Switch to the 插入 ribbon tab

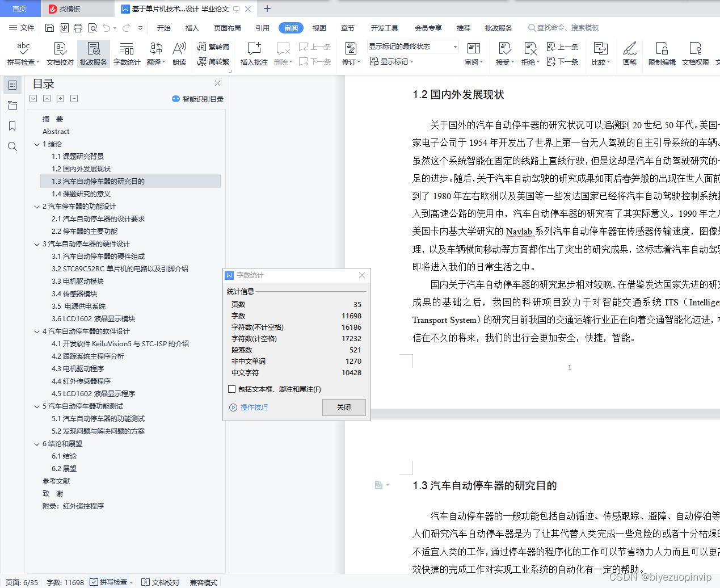192,28
